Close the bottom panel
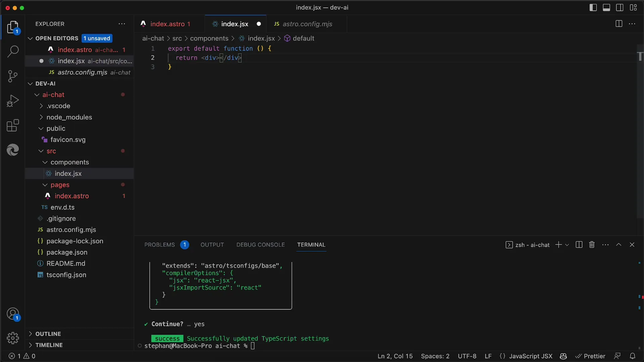 (632, 245)
